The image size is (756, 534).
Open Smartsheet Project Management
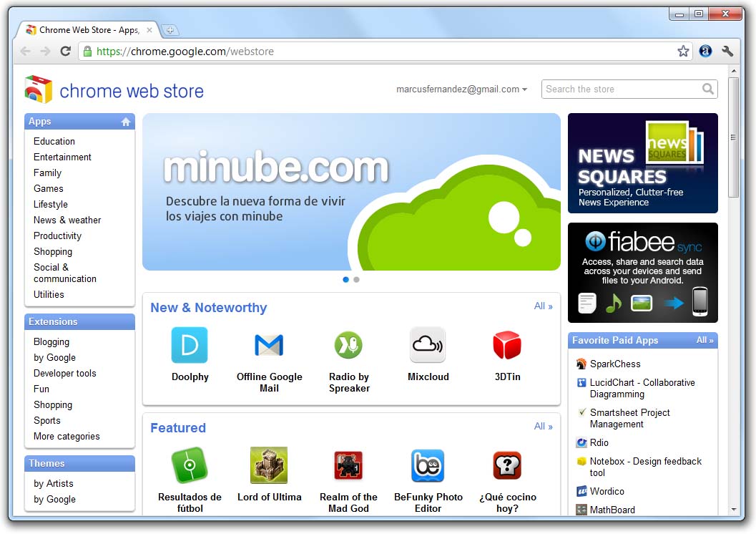[629, 418]
